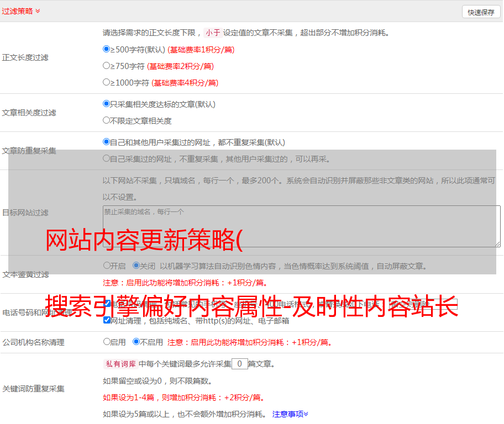Screen dimensions: 504x424
Task: Select 自己和其他用户采集过的网址 no-repeat option
Action: pyautogui.click(x=106, y=142)
